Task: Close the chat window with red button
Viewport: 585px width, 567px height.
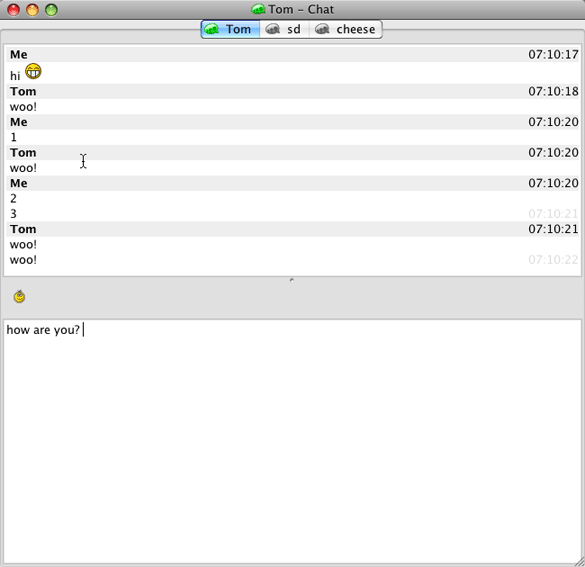Action: (14, 10)
